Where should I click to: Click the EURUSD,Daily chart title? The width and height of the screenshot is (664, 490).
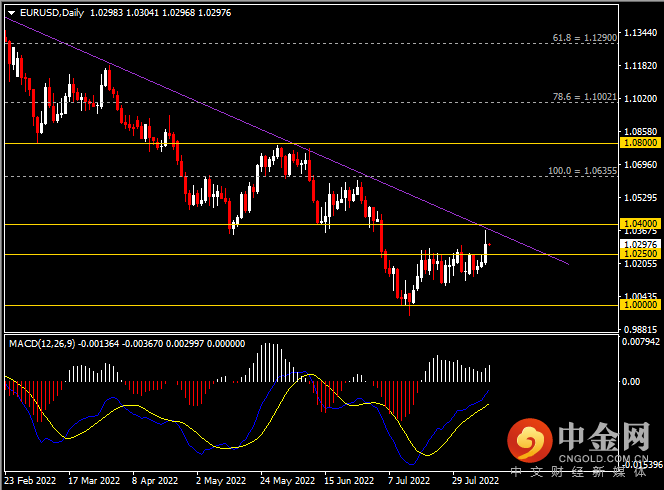(x=52, y=13)
